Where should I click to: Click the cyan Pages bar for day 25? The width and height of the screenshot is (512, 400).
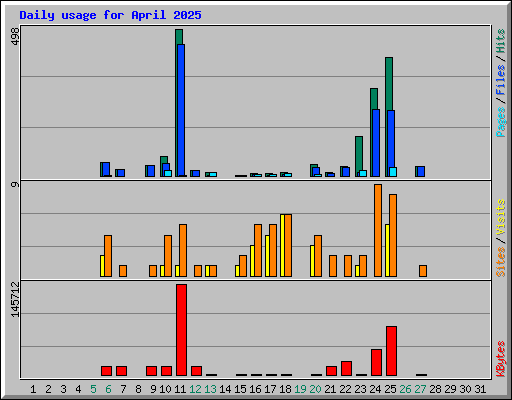[393, 172]
